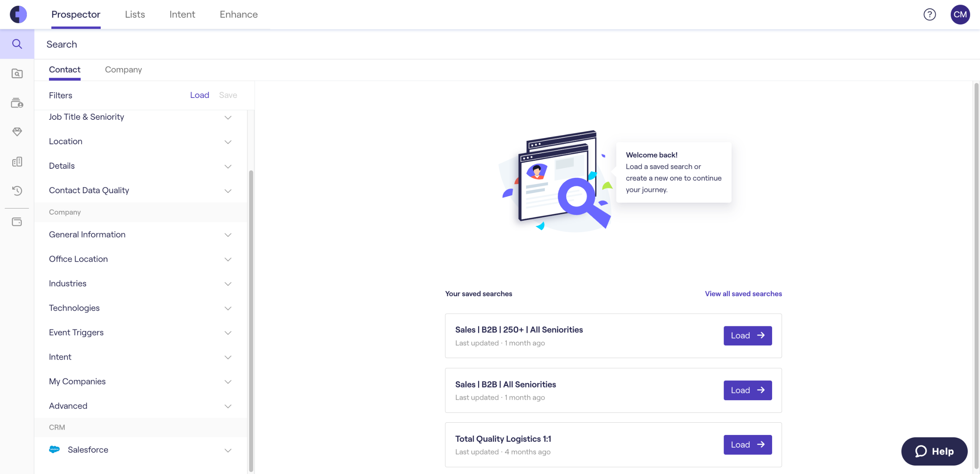Click the filters panel vertical scrollbar

tap(251, 321)
